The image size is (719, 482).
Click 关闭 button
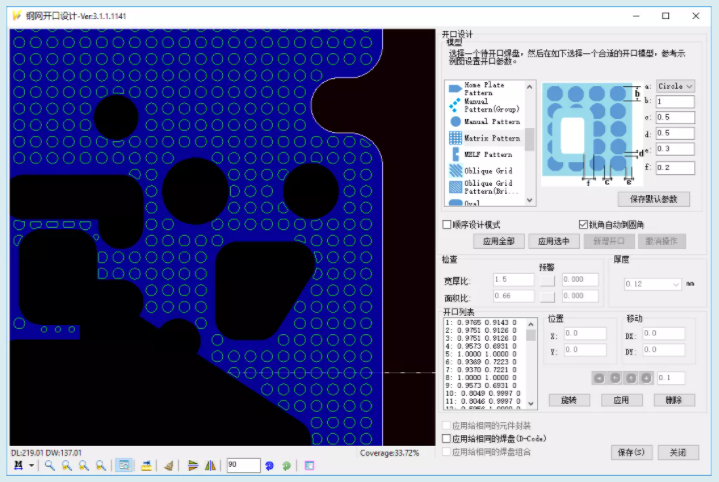tap(678, 453)
